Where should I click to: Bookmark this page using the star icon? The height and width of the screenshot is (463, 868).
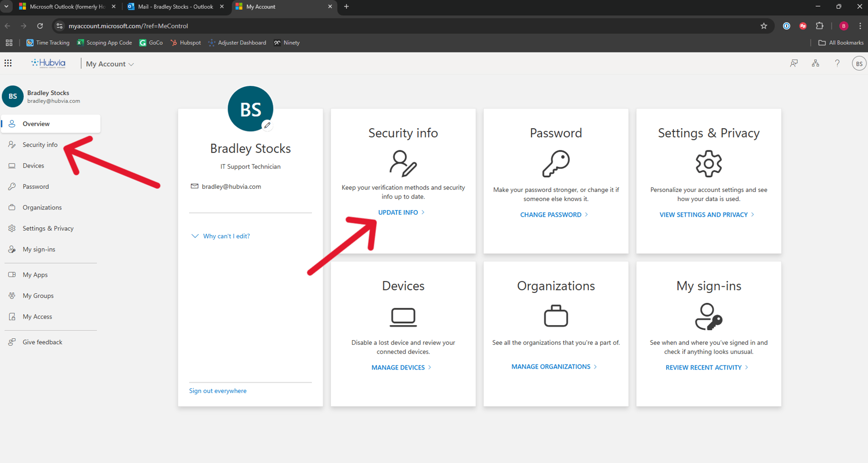pos(764,26)
